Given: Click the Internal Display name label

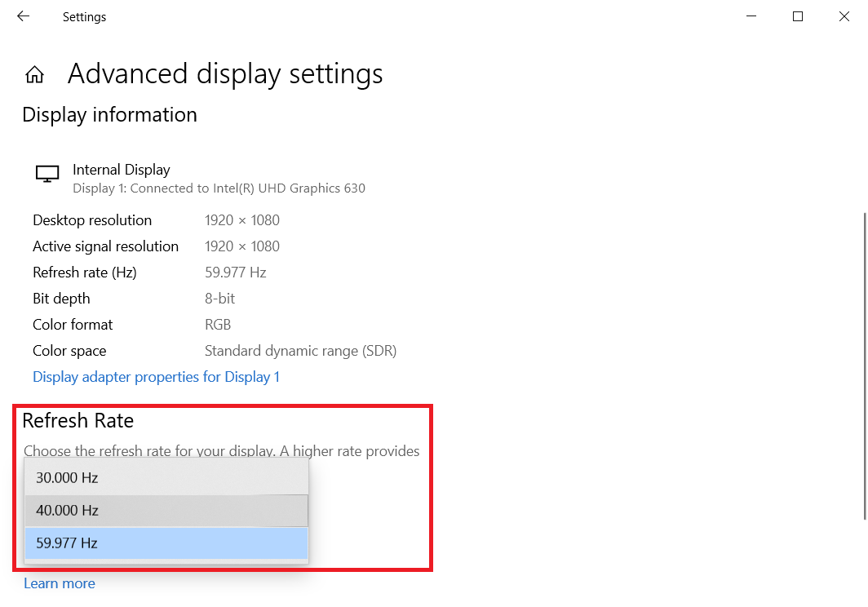Looking at the screenshot, I should pos(122,170).
